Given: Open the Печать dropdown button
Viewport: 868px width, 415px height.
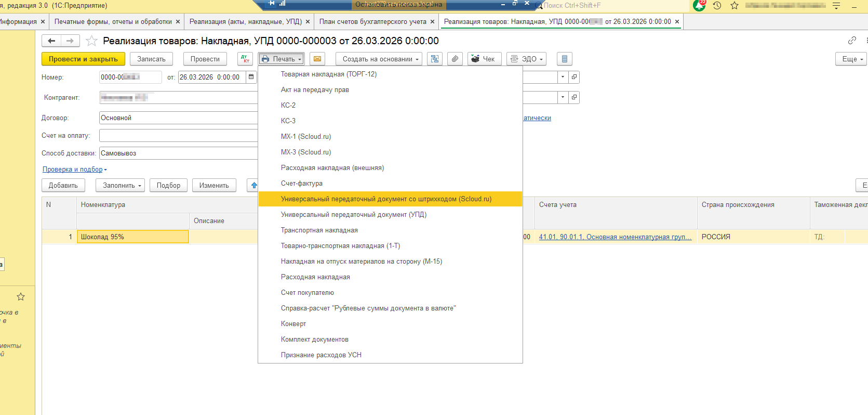Looking at the screenshot, I should click(x=282, y=59).
